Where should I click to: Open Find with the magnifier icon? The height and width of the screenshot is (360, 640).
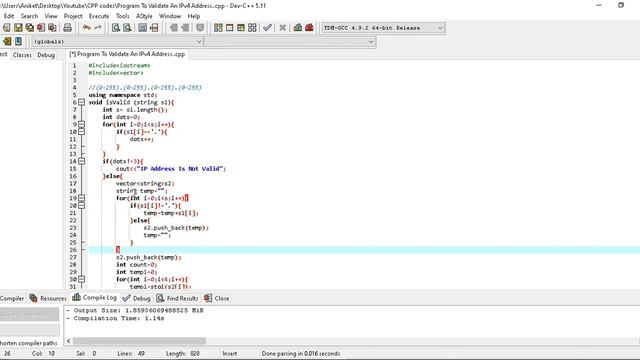click(x=116, y=27)
